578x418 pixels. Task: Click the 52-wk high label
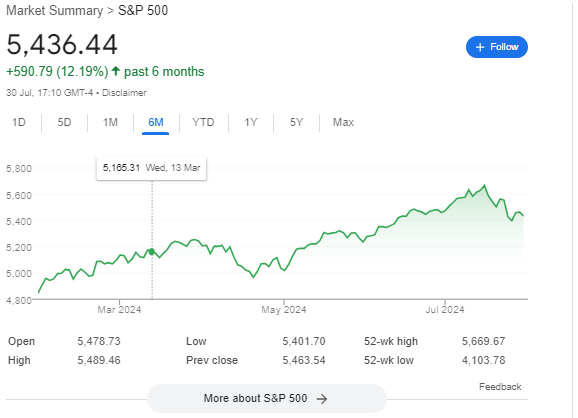(x=391, y=341)
